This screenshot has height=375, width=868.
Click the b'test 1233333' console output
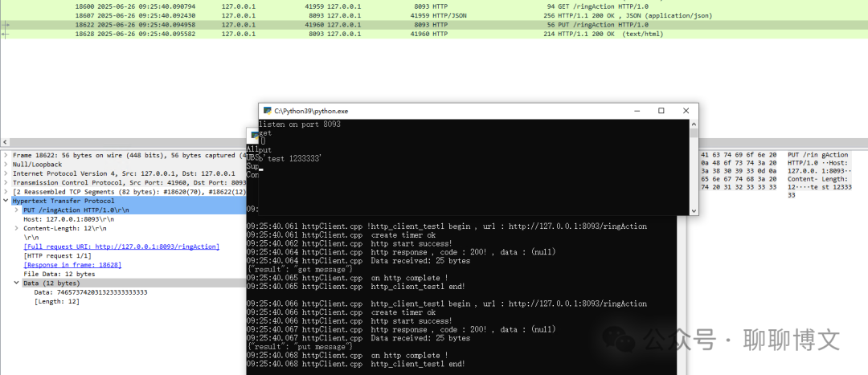(291, 159)
